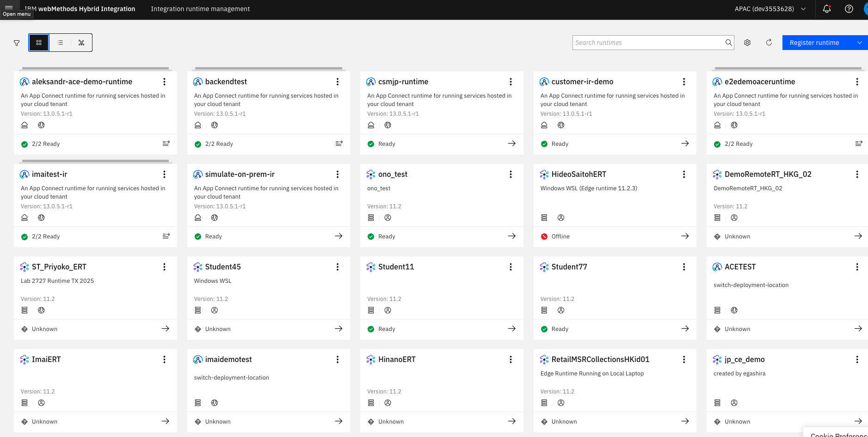Viewport: 868px width, 437px height.
Task: Expand the Register runtime dropdown arrow
Action: click(860, 43)
